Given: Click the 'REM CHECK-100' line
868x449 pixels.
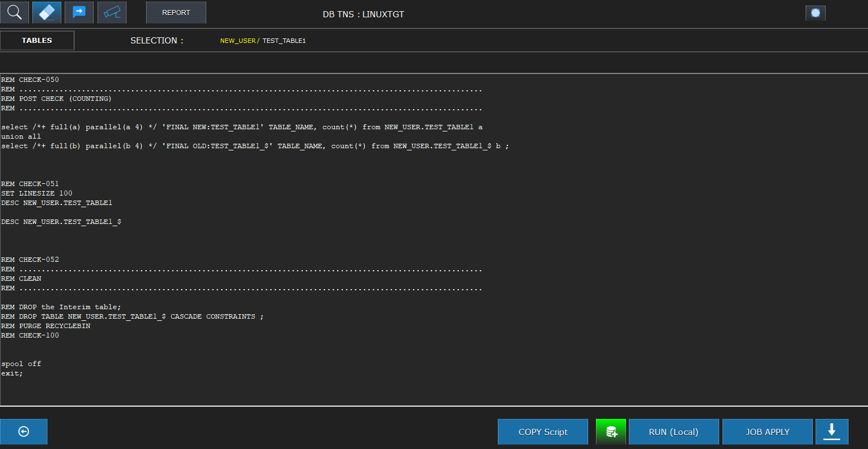Looking at the screenshot, I should [30, 335].
